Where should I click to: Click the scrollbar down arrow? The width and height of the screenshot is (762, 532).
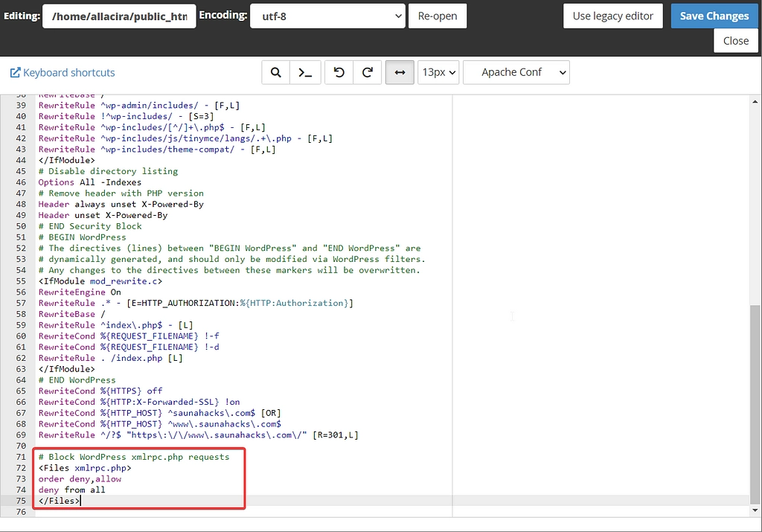tap(755, 510)
